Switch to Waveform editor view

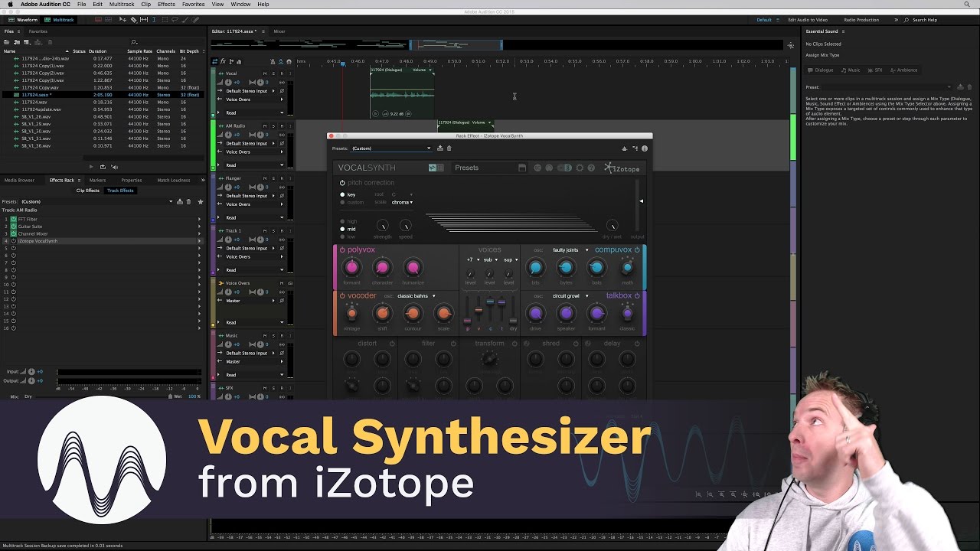click(23, 20)
